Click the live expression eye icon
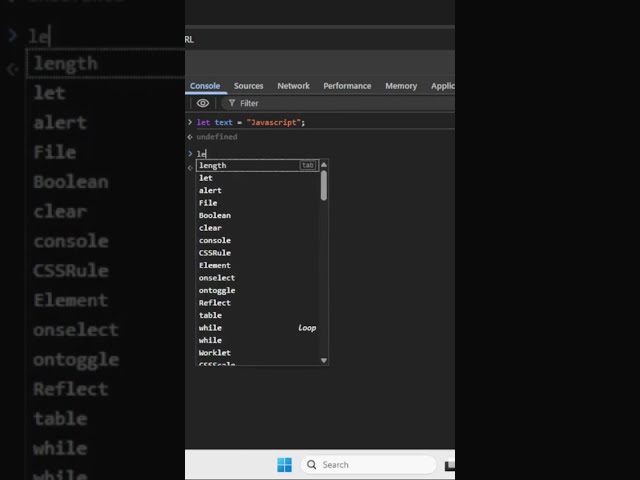640x480 pixels. (x=203, y=103)
